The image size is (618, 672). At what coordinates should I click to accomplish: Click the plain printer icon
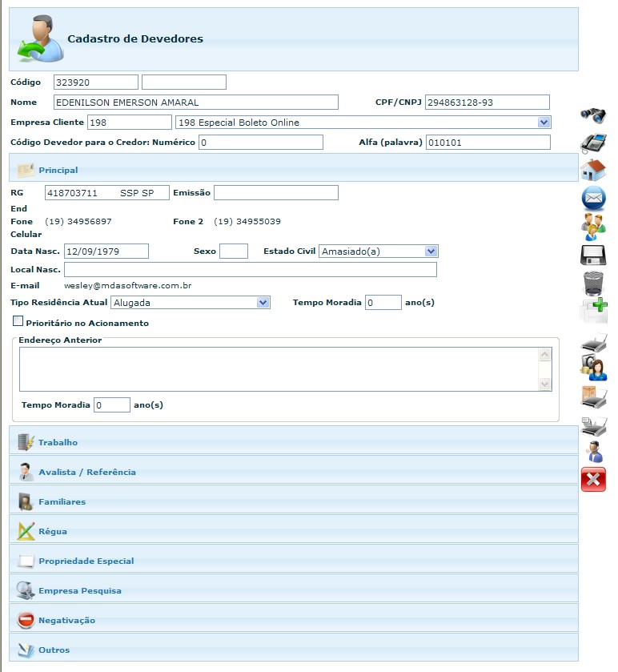pyautogui.click(x=594, y=342)
